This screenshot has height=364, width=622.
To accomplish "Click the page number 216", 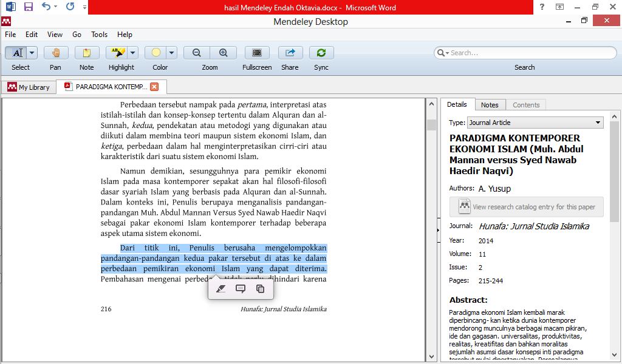I will [x=106, y=309].
